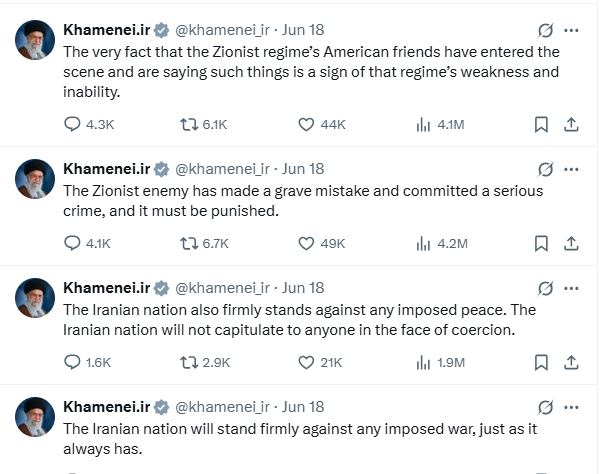Reply to the tweet with 4.1K comments

point(87,244)
